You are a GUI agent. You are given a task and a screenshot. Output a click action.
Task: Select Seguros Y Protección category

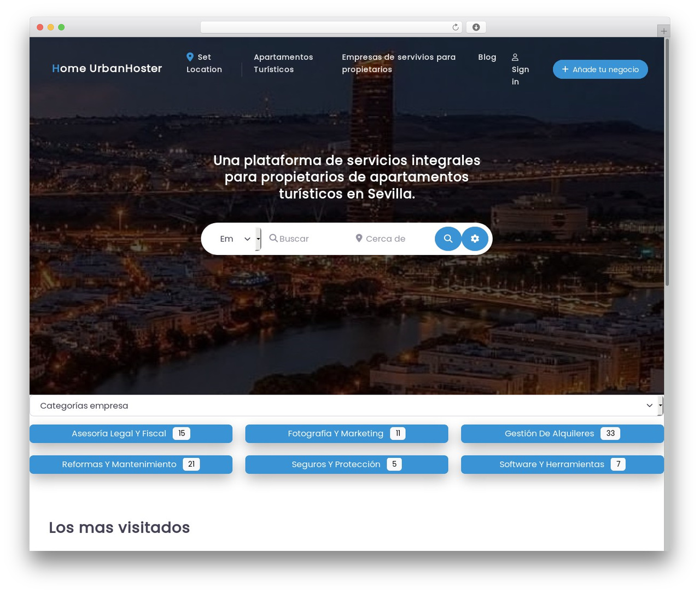pos(347,464)
